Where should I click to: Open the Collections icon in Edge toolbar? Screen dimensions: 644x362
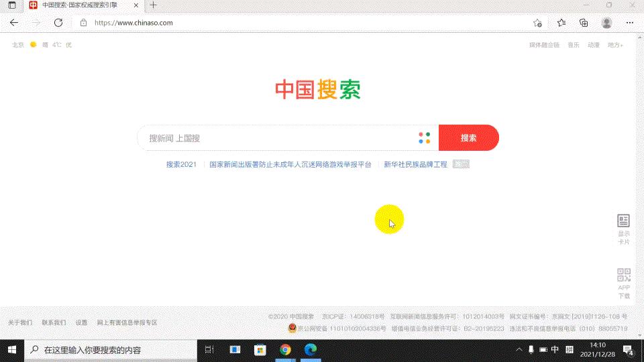pos(584,23)
